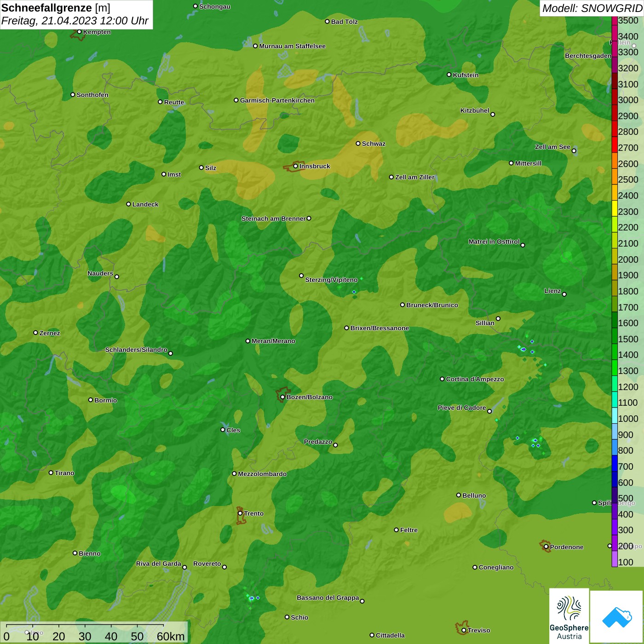Select the Pordenone label

567,547
